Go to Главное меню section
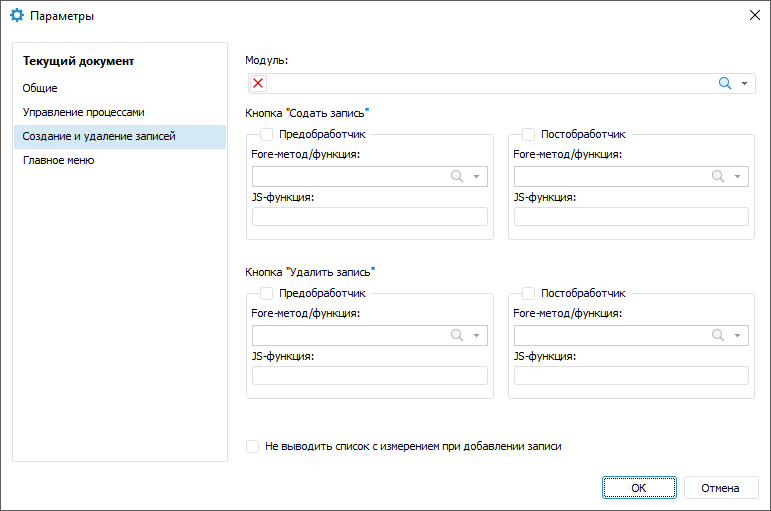The width and height of the screenshot is (771, 511). pyautogui.click(x=59, y=160)
